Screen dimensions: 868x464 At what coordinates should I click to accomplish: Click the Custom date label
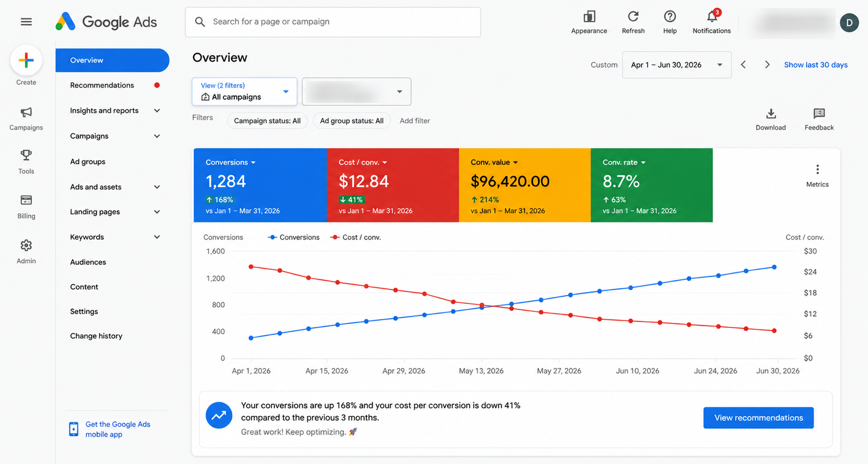tap(604, 65)
